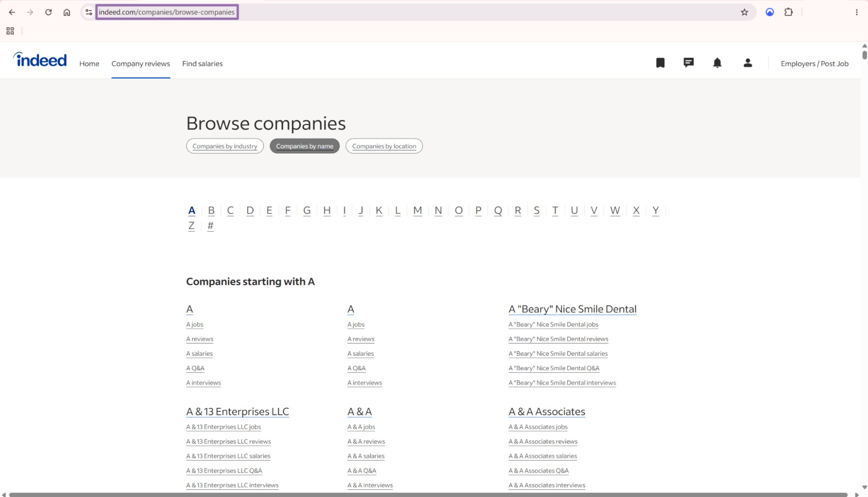Click the browser forward arrow
Image resolution: width=868 pixels, height=497 pixels.
coord(30,12)
